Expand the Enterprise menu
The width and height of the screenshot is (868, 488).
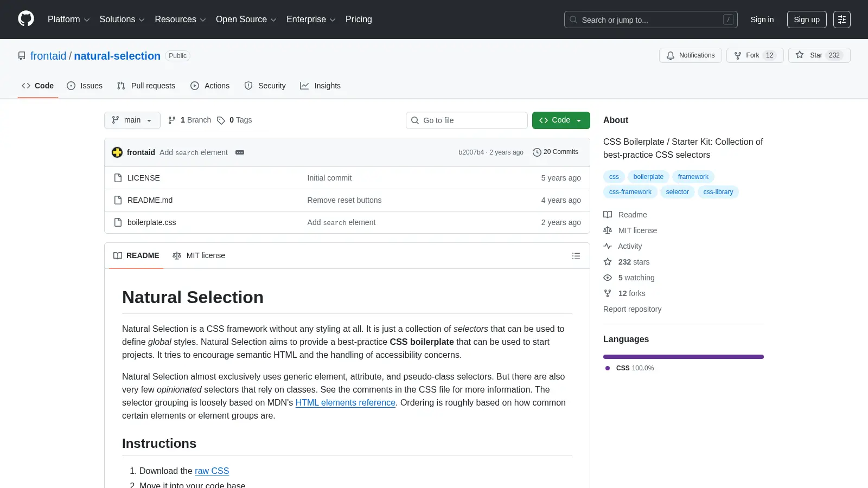pyautogui.click(x=311, y=20)
